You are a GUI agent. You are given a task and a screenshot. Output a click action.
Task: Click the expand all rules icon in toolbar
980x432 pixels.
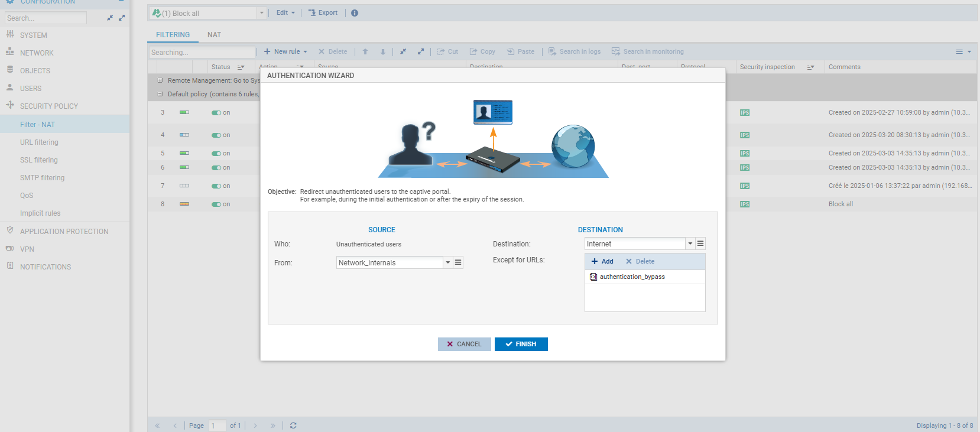point(421,52)
